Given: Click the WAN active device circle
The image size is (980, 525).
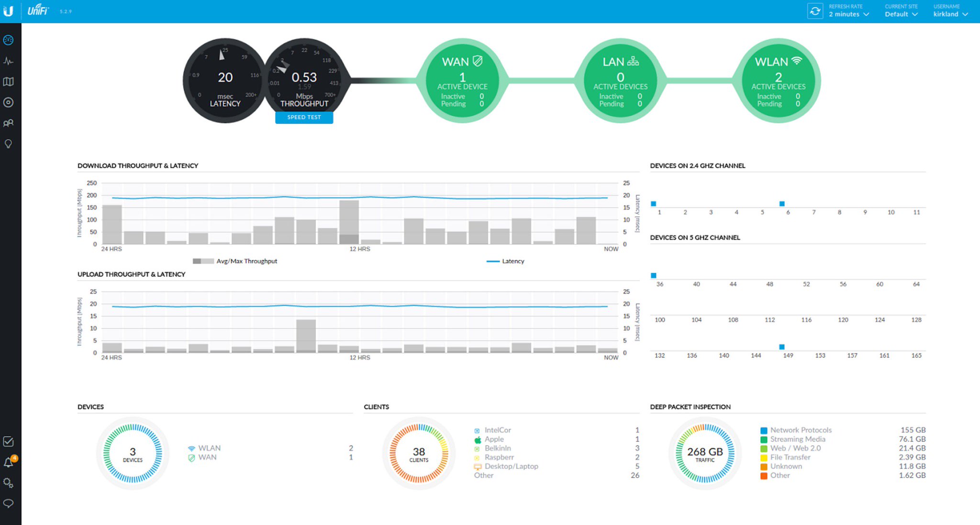Looking at the screenshot, I should coord(462,81).
